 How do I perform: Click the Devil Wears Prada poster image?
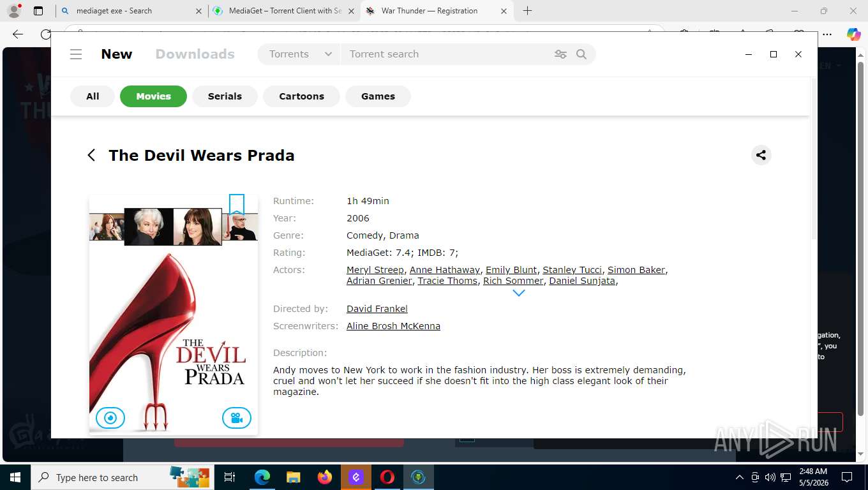point(174,315)
